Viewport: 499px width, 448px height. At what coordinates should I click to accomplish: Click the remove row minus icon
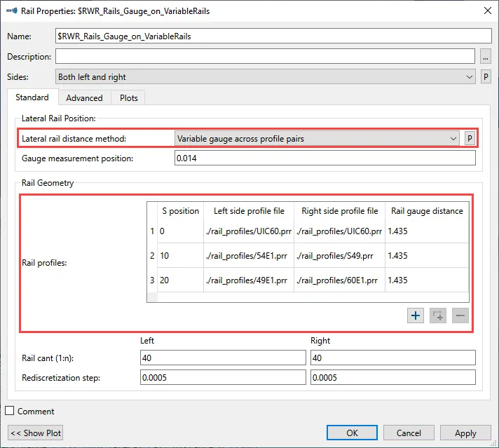tap(460, 316)
